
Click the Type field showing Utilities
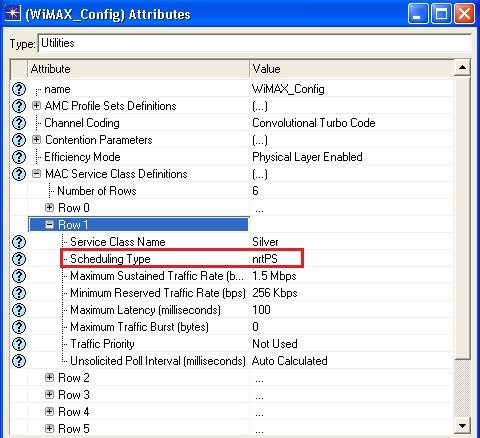(x=255, y=43)
